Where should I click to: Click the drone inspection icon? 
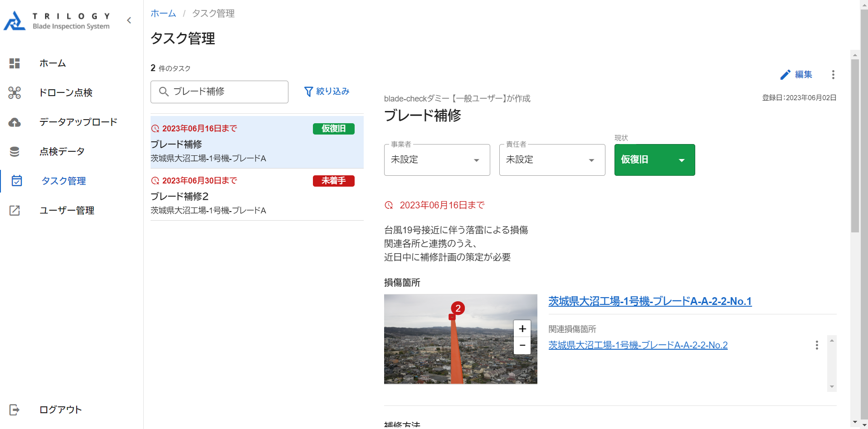[x=15, y=93]
